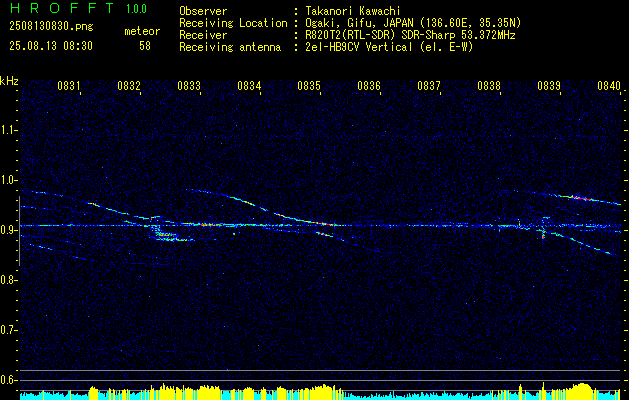Screen dimensions: 629x400
Task: Click the version number 1.0.0
Action: (136, 9)
